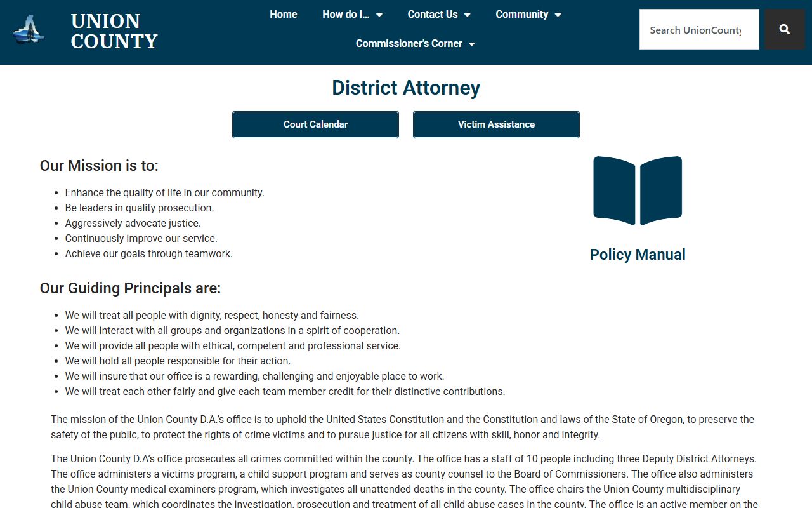The height and width of the screenshot is (508, 812).
Task: Go to the Home menu item
Action: click(x=283, y=14)
